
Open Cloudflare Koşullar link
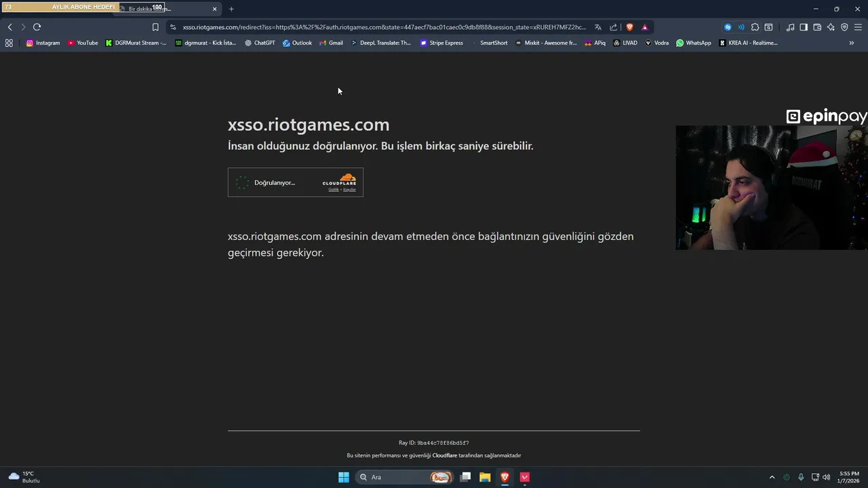[349, 190]
